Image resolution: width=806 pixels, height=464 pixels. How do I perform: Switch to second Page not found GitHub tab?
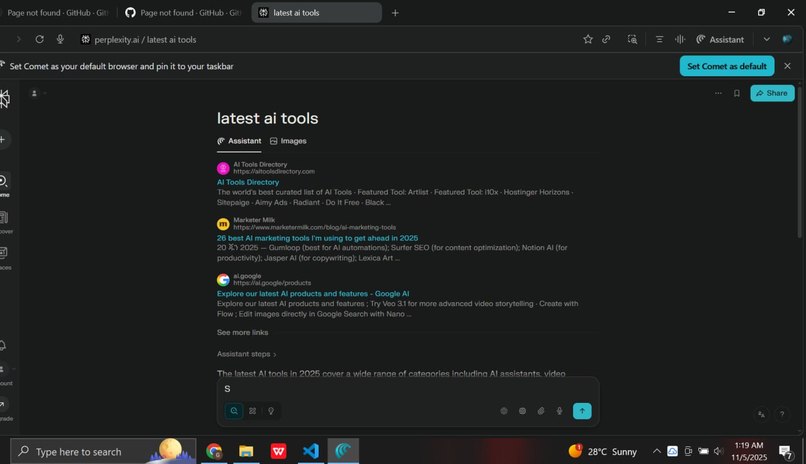point(182,13)
